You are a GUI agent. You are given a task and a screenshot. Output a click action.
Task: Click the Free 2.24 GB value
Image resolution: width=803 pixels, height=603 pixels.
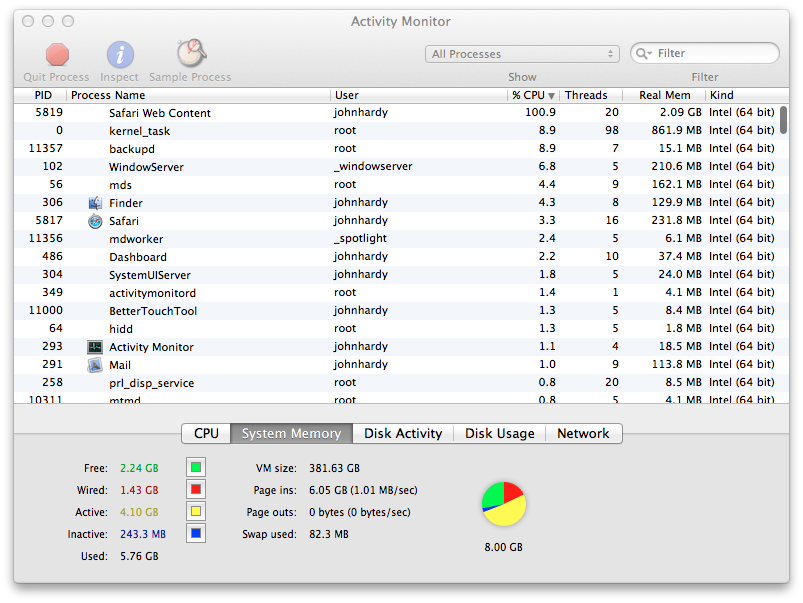click(139, 468)
